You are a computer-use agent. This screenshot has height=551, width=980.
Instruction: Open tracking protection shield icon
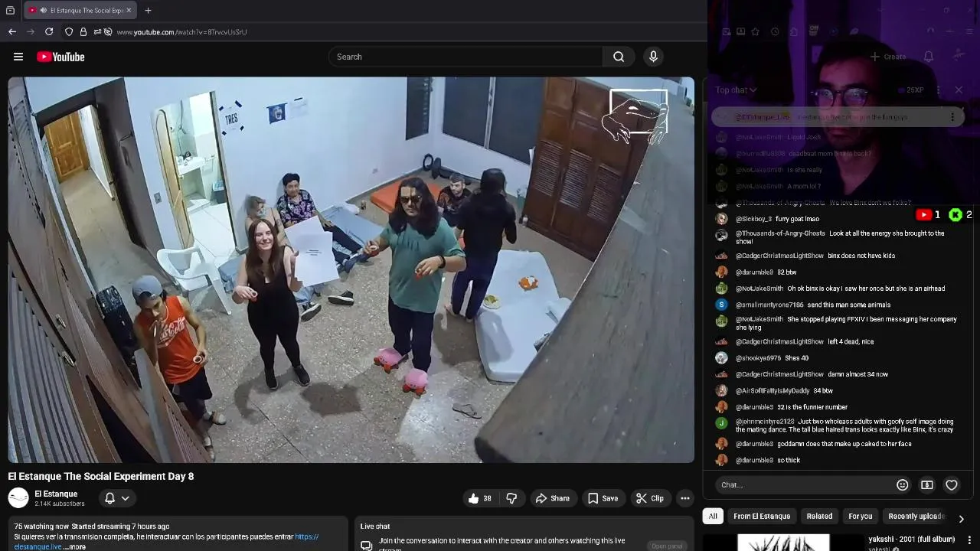[69, 31]
